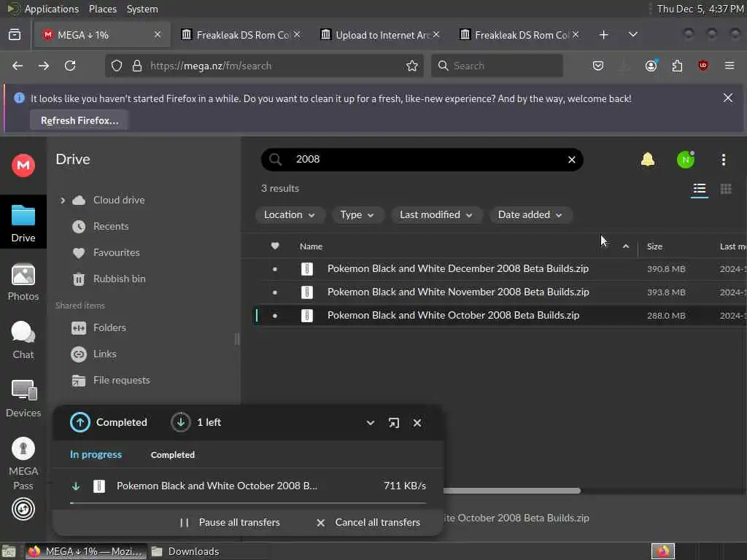
Task: Open the Firefox hamburger menu
Action: (x=729, y=66)
